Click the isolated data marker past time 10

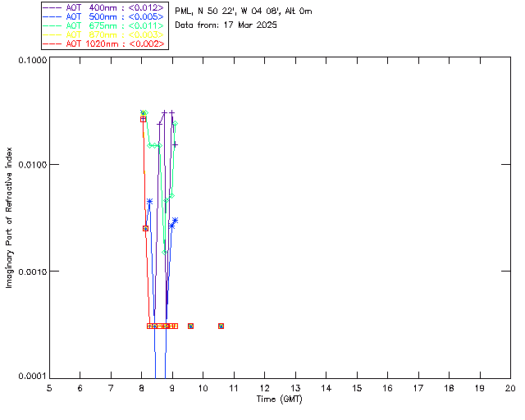pyautogui.click(x=221, y=326)
